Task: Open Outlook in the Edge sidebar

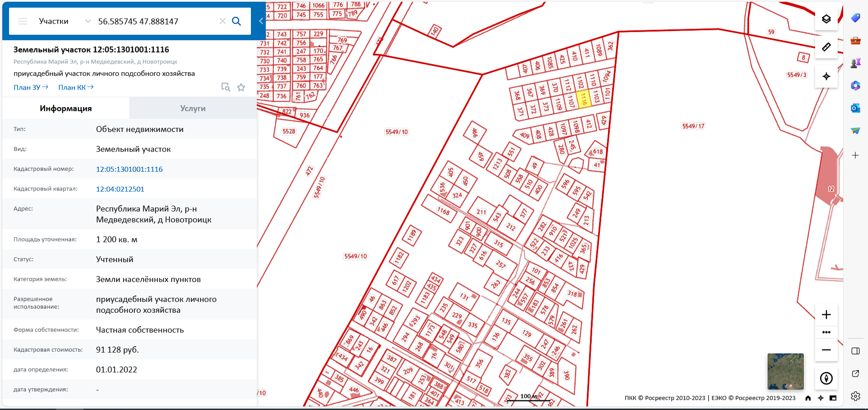Action: click(x=855, y=108)
